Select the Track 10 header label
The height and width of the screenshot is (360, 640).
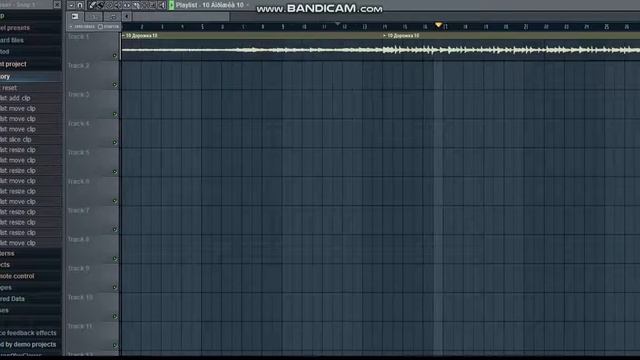point(80,298)
